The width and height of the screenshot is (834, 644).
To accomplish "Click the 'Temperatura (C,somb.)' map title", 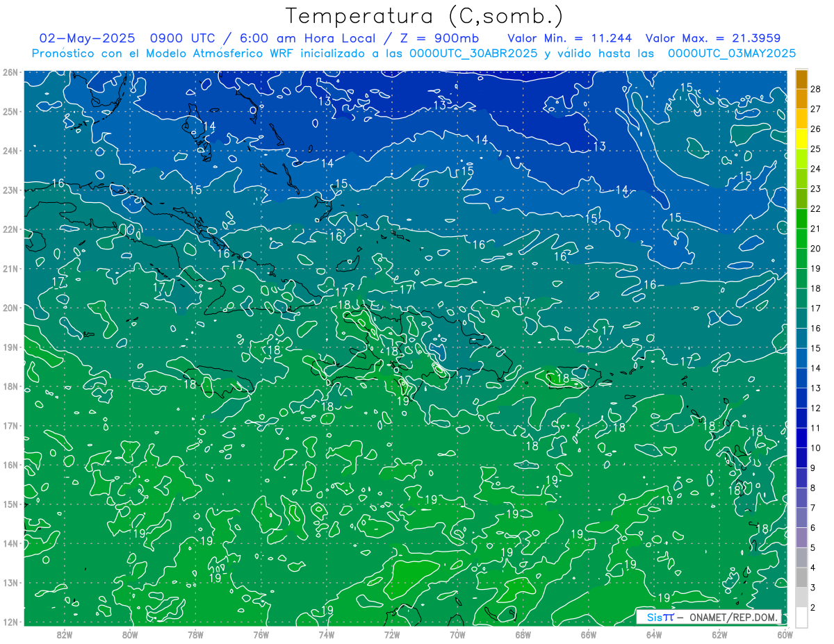I will [x=425, y=16].
